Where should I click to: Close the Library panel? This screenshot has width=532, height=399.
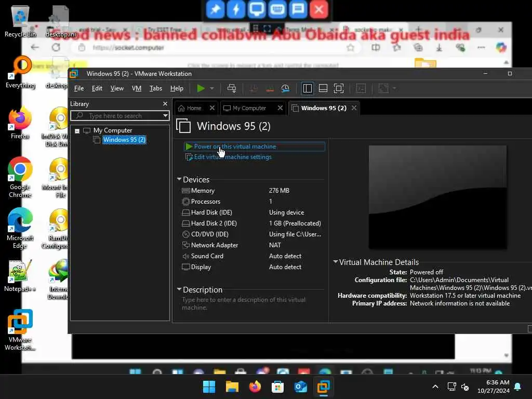pyautogui.click(x=165, y=104)
